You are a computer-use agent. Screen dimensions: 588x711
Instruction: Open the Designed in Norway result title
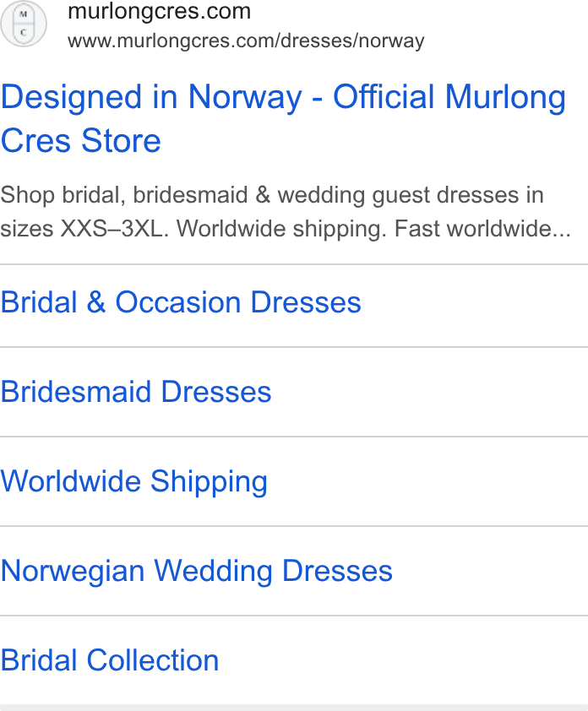point(283,118)
